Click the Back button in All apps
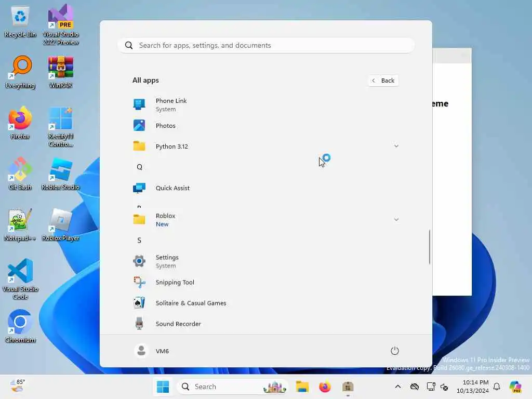Screen dimensions: 532x399 (383, 81)
